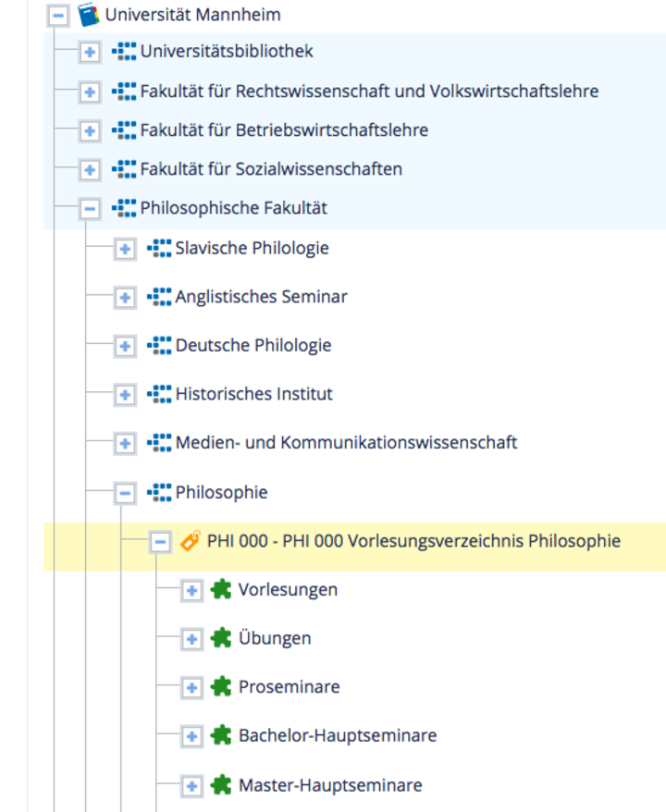Expand Medien- und Kommunikationswissenschaft node

(x=125, y=444)
